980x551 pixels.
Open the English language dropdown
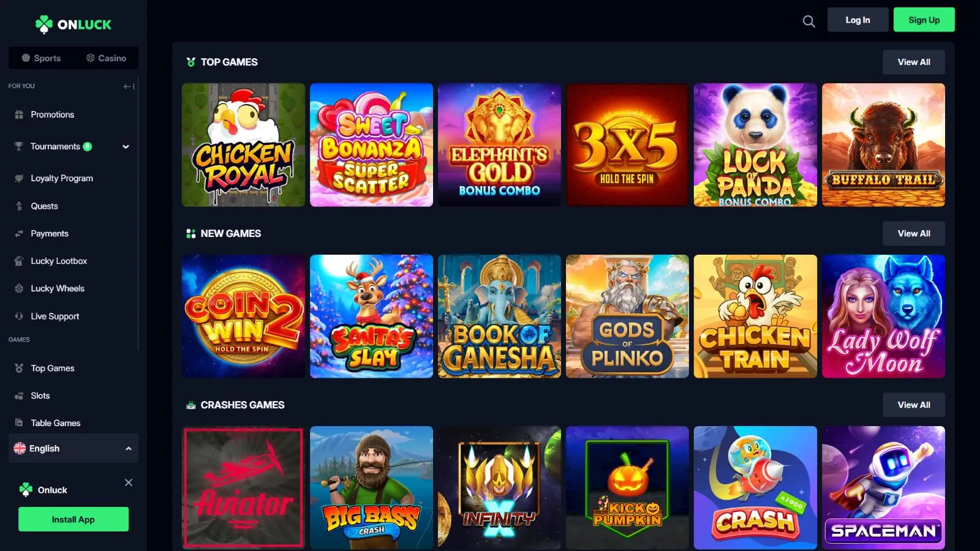pyautogui.click(x=73, y=448)
